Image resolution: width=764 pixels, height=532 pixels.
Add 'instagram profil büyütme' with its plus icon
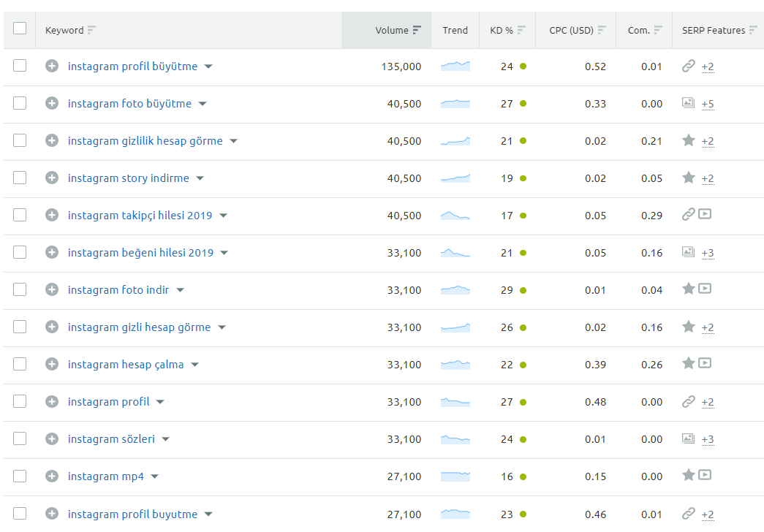click(x=52, y=66)
